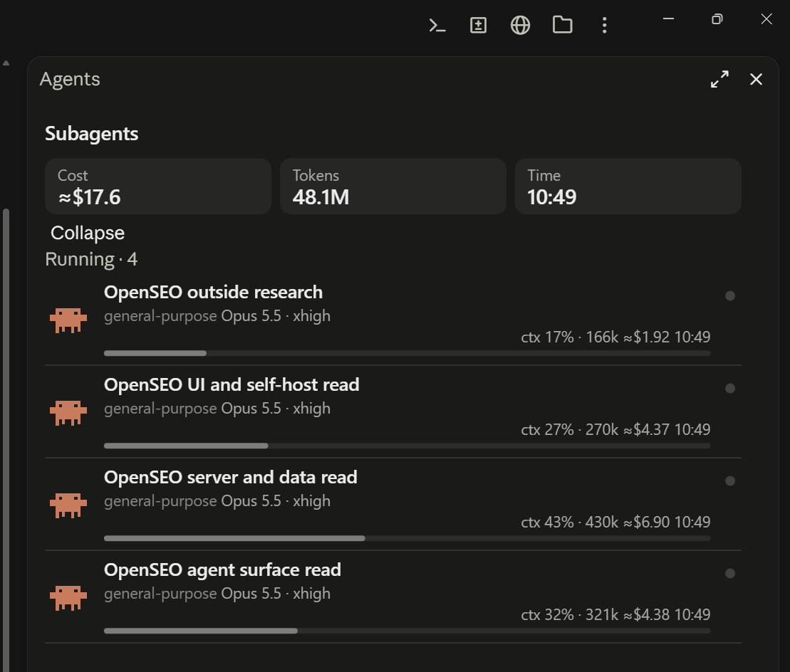The height and width of the screenshot is (672, 790).
Task: Minimize the application window
Action: point(668,19)
